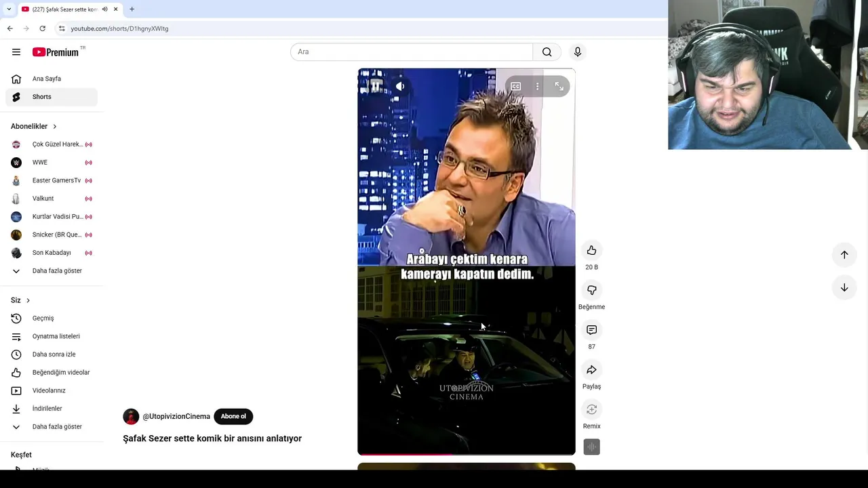Open Beğendiğim videolar

[x=52, y=373]
